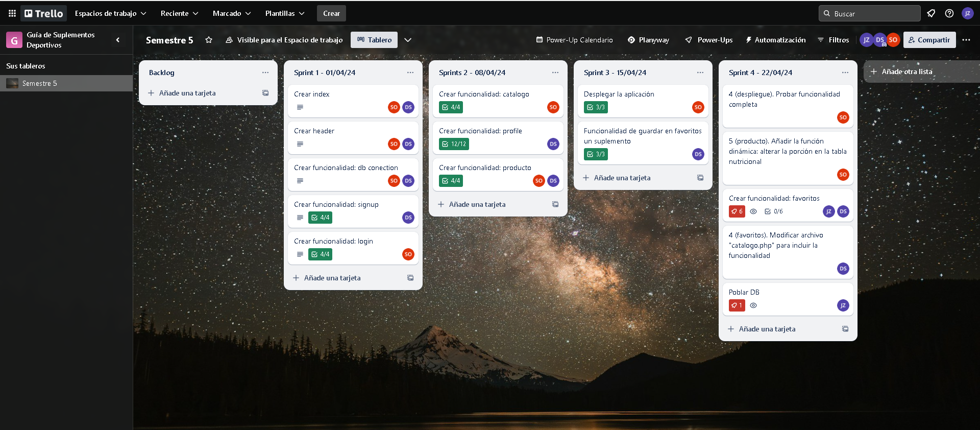Screen dimensions: 980x430
Task: Create from template in Sprint 4 list
Action: click(845, 329)
